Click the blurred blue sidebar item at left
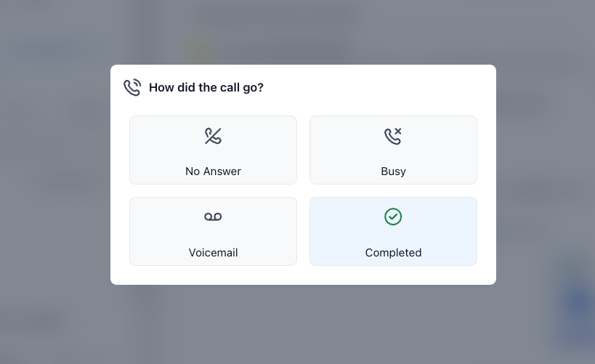Image resolution: width=595 pixels, height=364 pixels. pos(45,49)
